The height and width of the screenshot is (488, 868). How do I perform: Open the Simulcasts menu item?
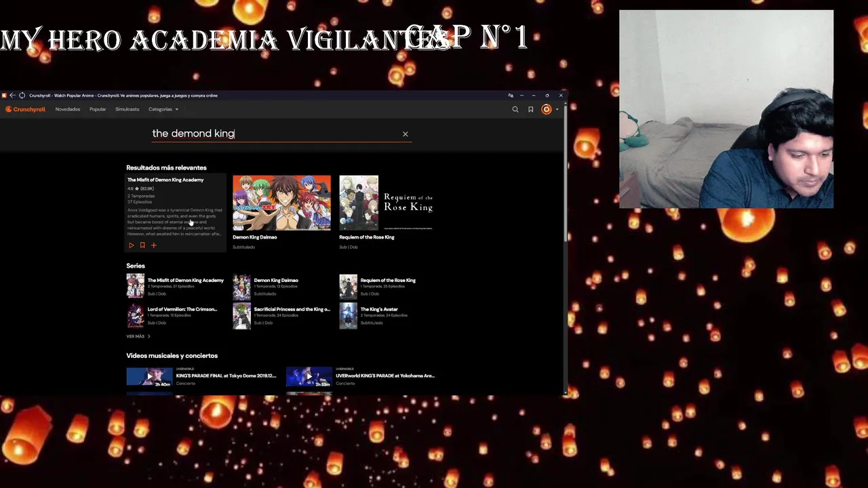tap(127, 109)
